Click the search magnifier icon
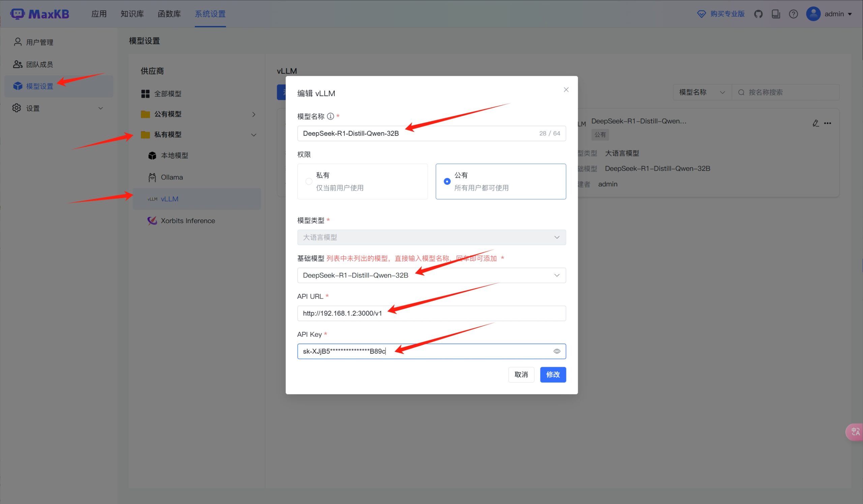 tap(741, 92)
